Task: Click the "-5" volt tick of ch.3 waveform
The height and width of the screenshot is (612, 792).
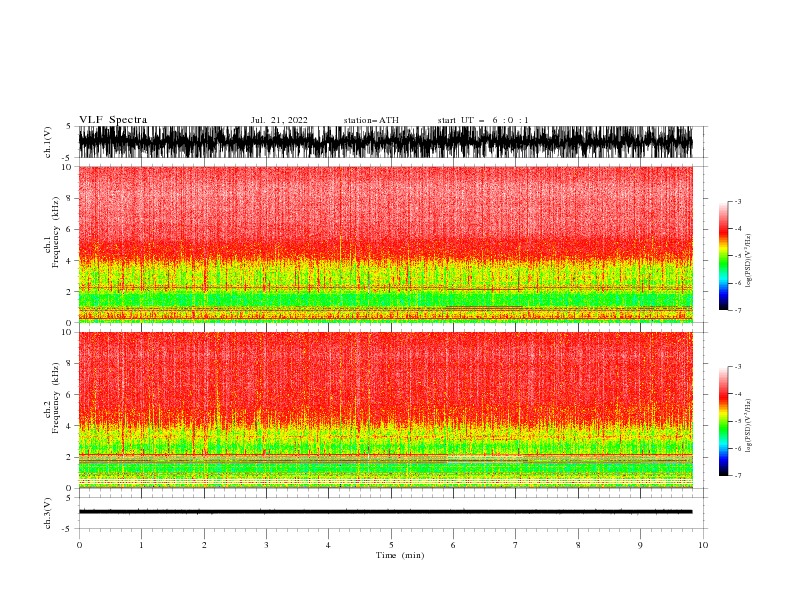Action: click(x=68, y=529)
